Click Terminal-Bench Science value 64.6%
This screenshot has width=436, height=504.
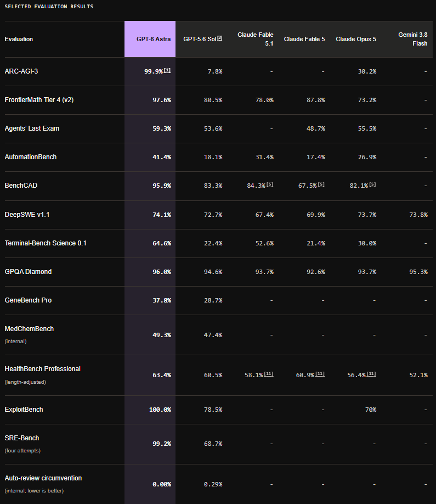pyautogui.click(x=162, y=243)
